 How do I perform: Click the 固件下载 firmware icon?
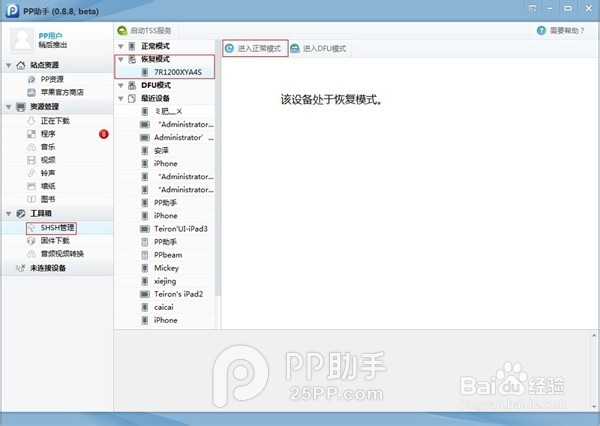pos(31,241)
